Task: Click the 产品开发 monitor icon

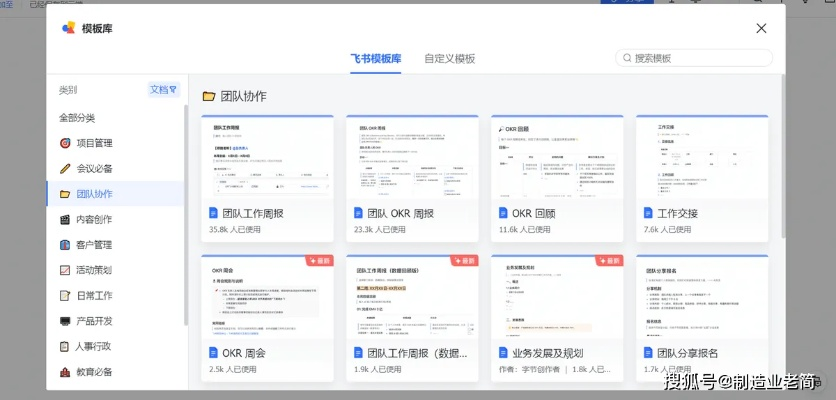Action: pyautogui.click(x=66, y=321)
